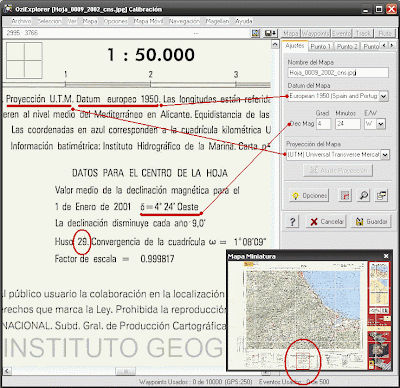Image resolution: width=400 pixels, height=388 pixels.
Task: Expand the Proyección del Mapa dropdown
Action: pyautogui.click(x=385, y=155)
